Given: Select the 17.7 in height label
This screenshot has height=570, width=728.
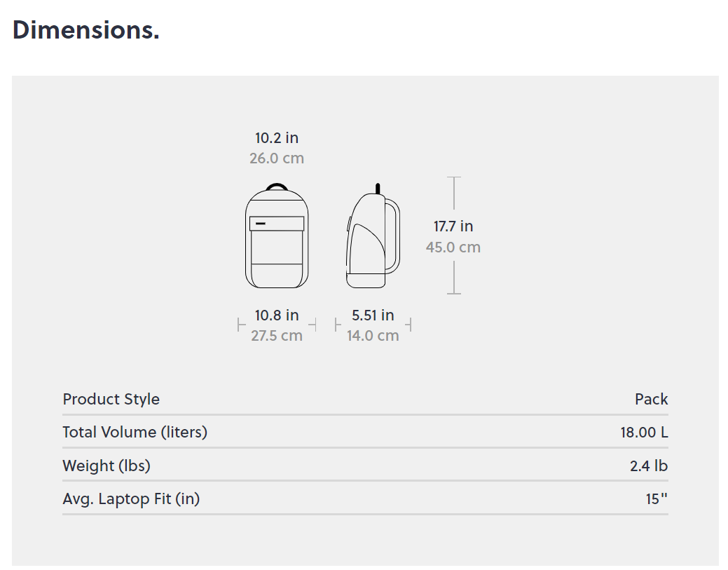Looking at the screenshot, I should (453, 226).
